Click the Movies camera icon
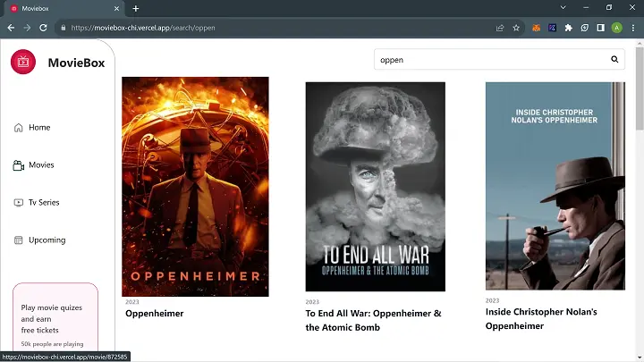This screenshot has width=644, height=362. tap(19, 165)
